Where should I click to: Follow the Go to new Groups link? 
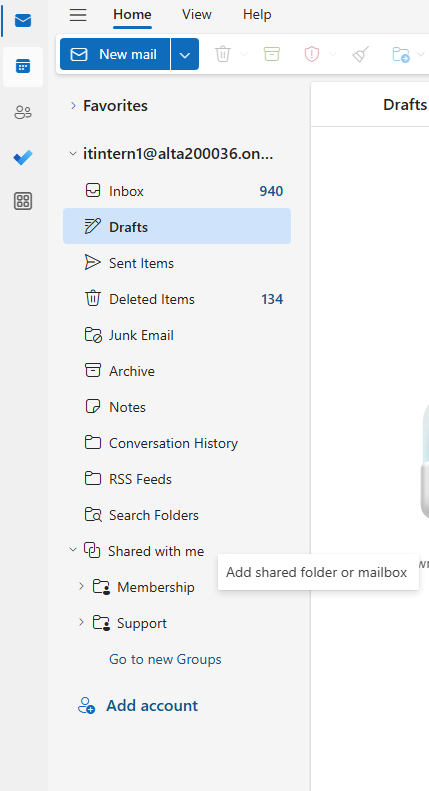[165, 659]
